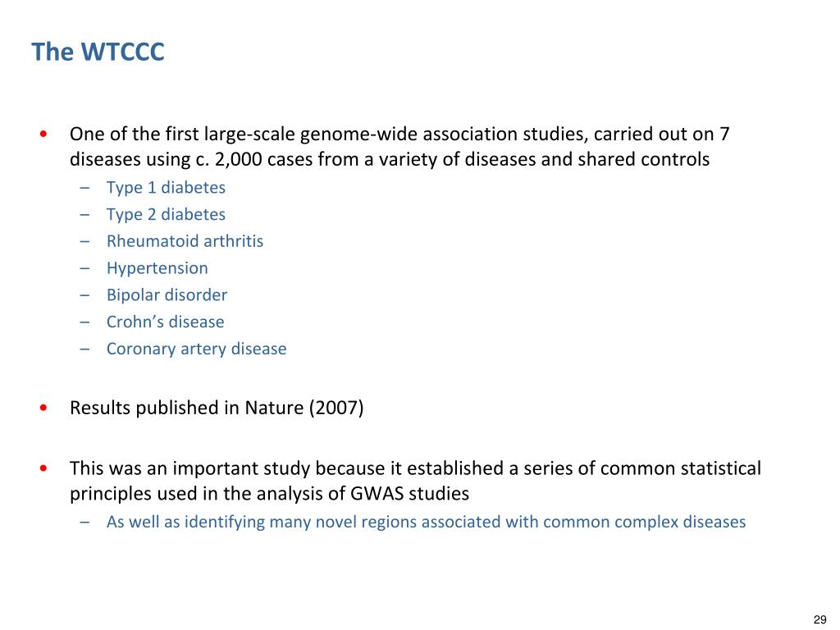Select "Coronary artery disease" list item
The image size is (840, 630).
click(x=196, y=349)
